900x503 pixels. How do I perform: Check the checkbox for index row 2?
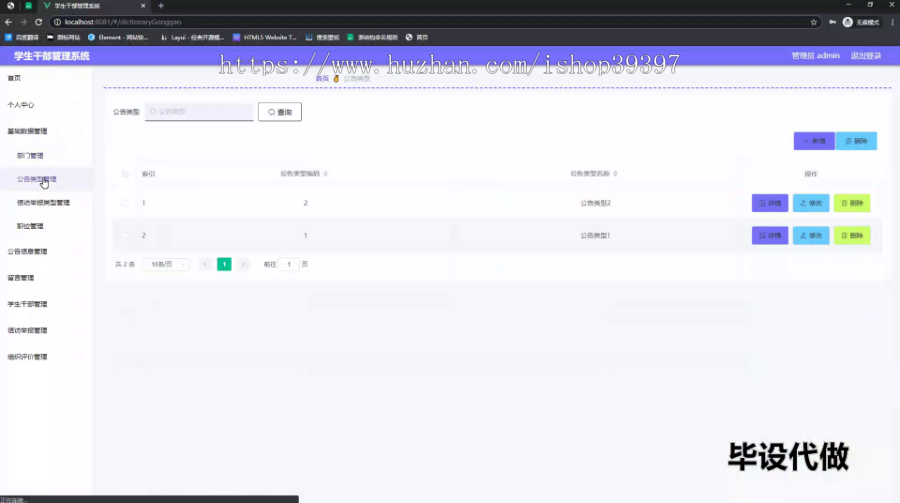tap(125, 235)
